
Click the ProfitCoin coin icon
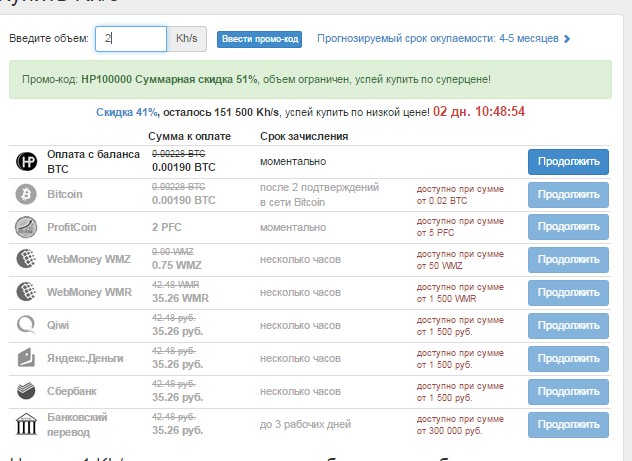click(x=26, y=227)
